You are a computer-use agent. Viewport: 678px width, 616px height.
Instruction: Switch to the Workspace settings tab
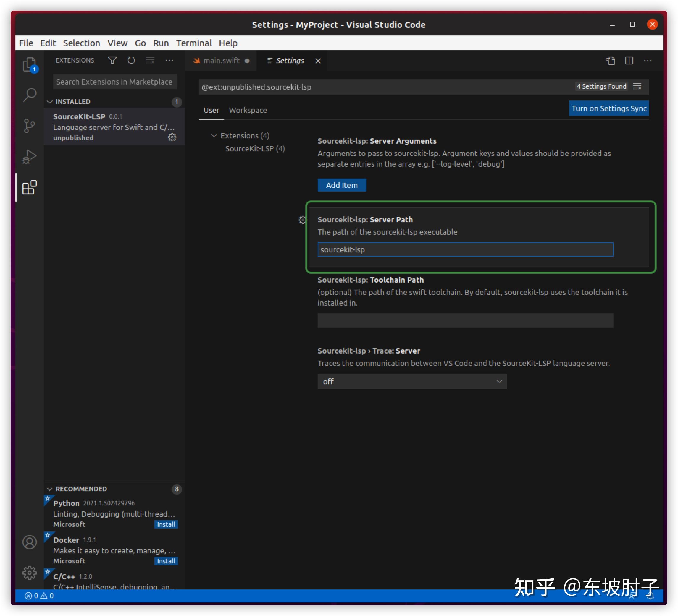coord(248,110)
